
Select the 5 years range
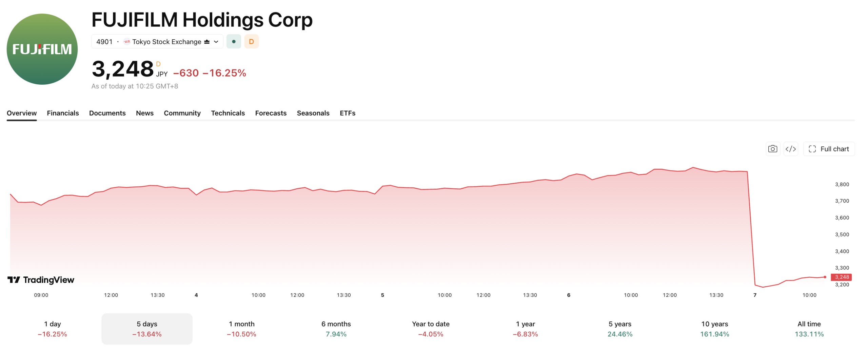(620, 329)
